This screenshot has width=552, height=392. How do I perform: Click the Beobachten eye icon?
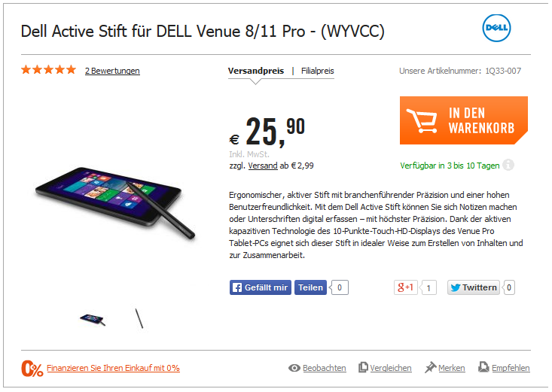tap(294, 368)
